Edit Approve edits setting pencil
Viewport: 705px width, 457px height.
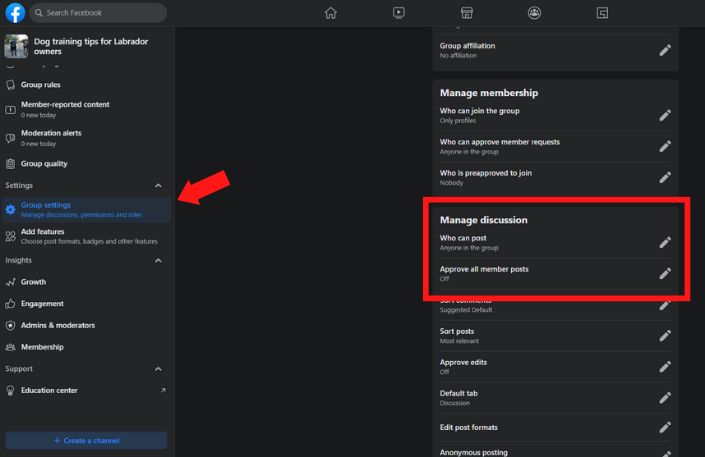coord(665,367)
